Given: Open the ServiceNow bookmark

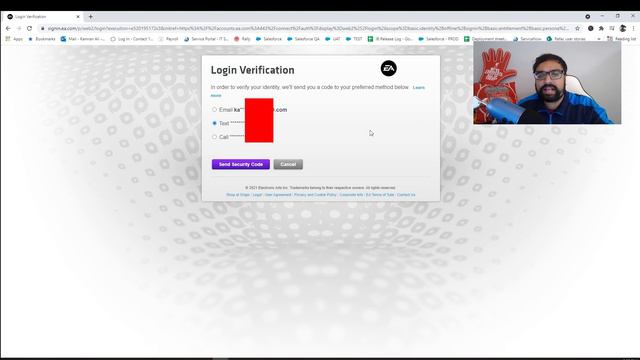Looking at the screenshot, I should point(527,39).
